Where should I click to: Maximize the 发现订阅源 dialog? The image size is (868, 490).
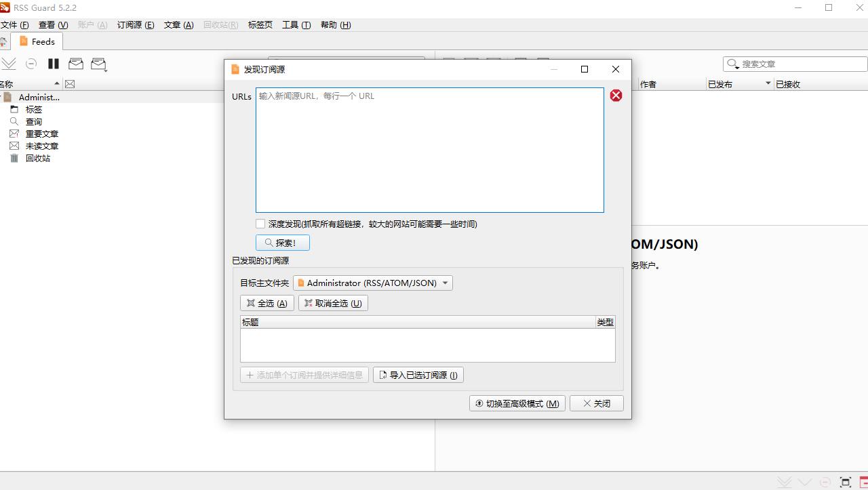point(585,69)
